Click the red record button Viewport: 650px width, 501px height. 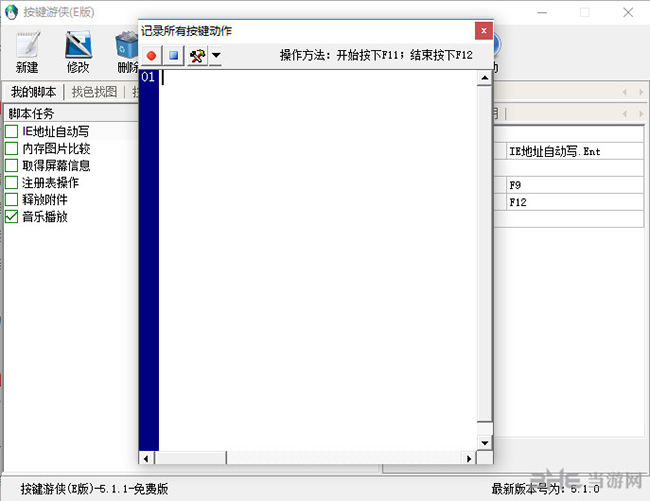(x=151, y=56)
